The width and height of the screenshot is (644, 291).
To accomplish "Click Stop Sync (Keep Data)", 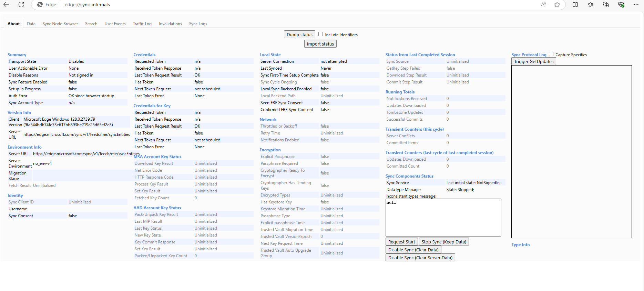I will click(x=444, y=242).
